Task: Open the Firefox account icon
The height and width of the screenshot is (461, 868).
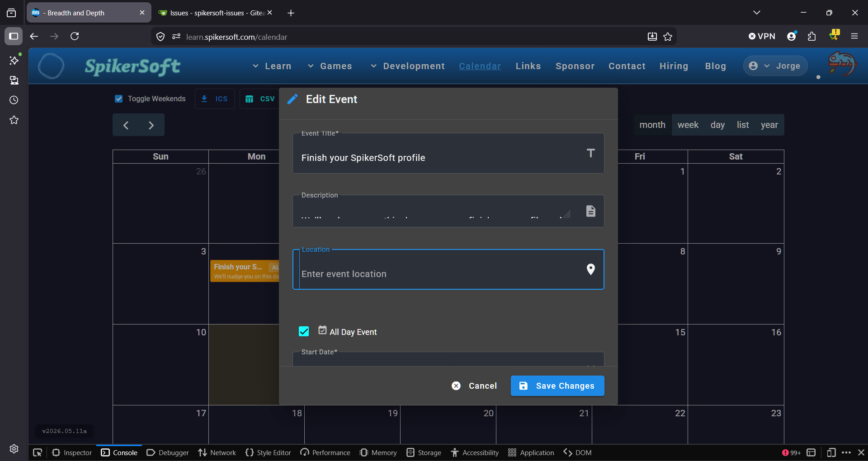Action: tap(792, 36)
